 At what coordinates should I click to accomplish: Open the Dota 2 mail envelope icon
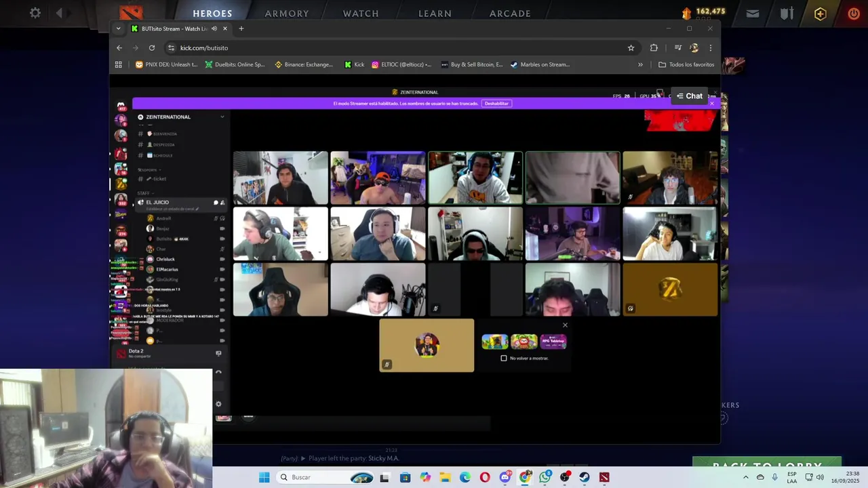click(x=753, y=13)
